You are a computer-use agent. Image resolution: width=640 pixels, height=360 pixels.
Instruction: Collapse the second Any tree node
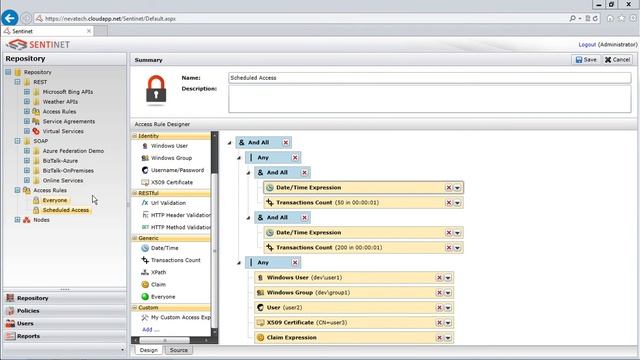(x=239, y=262)
